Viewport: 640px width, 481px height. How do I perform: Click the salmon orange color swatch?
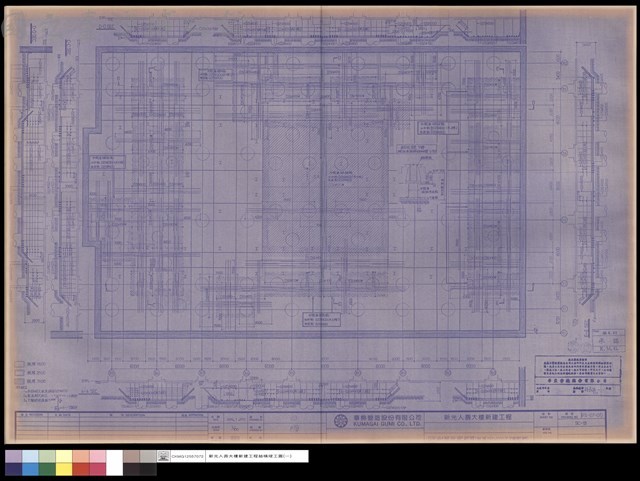pyautogui.click(x=80, y=457)
